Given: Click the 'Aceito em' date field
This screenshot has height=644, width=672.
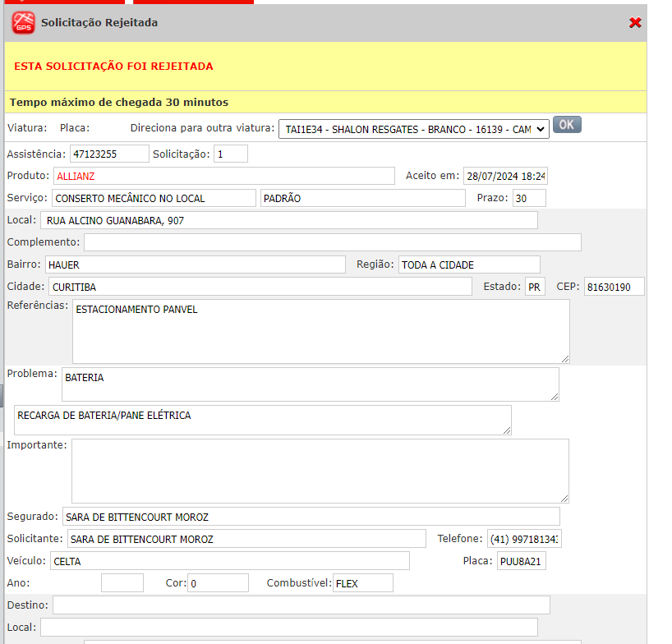Looking at the screenshot, I should click(505, 176).
